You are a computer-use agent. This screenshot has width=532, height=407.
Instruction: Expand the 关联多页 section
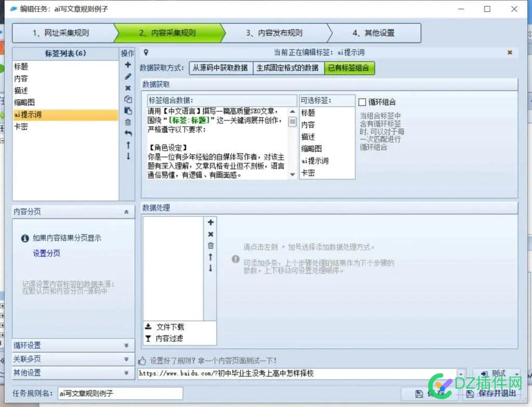tap(73, 359)
